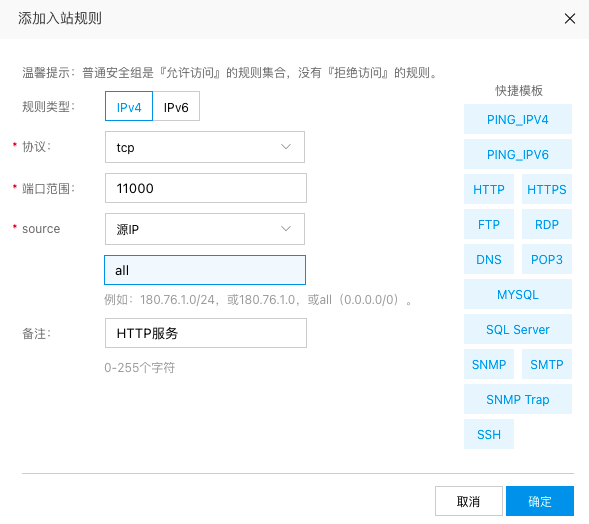Close the add inbound rule dialog
Screen dimensions: 589x524
[569, 18]
